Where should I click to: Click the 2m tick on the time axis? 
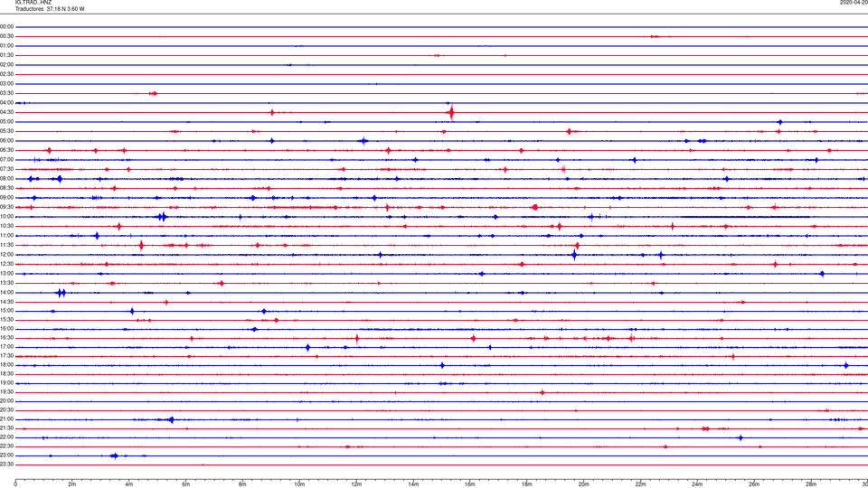click(x=72, y=484)
